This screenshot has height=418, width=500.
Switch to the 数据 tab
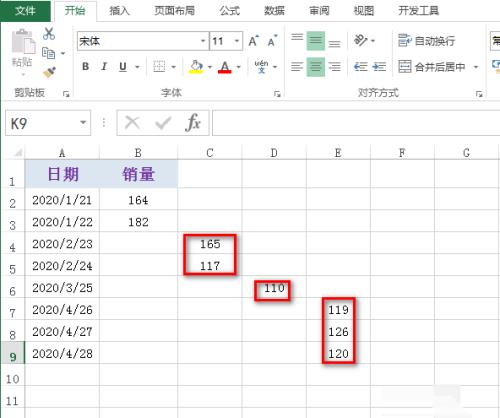click(x=274, y=11)
